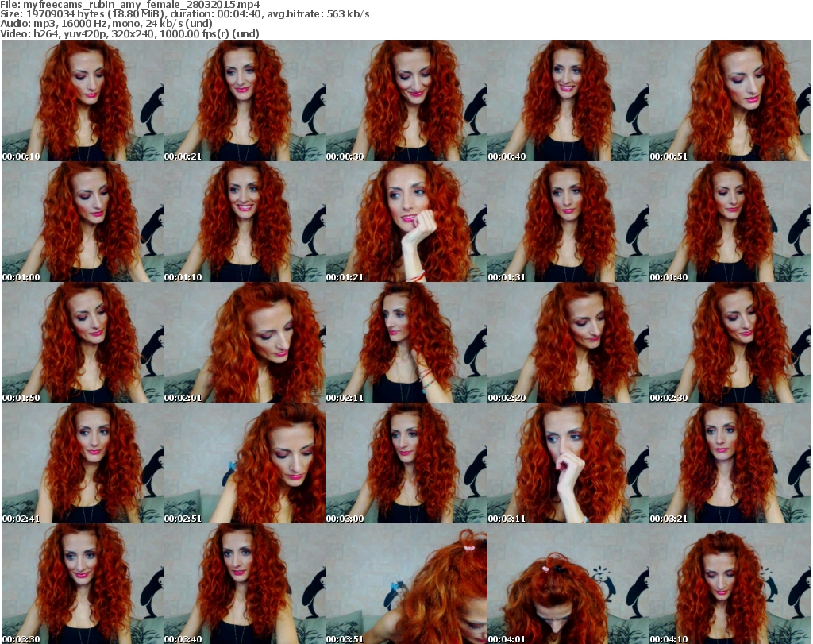Choose the 00:02:41 contact sheet frame

83,463
